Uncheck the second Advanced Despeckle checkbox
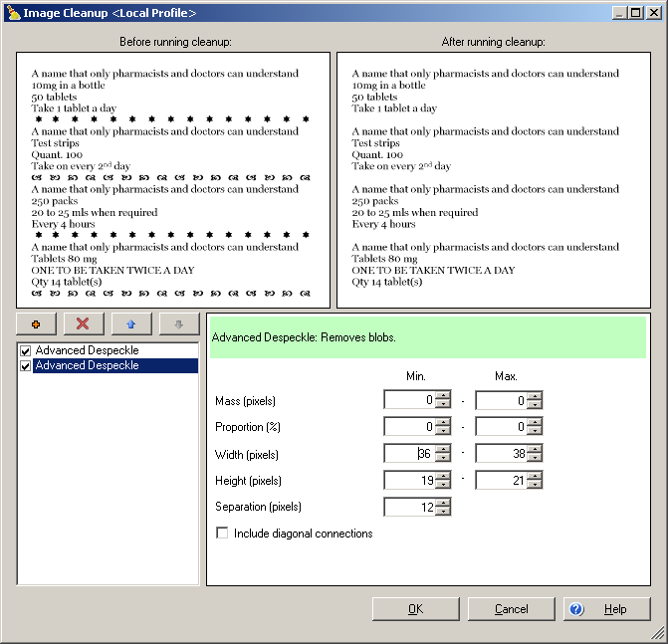 pyautogui.click(x=26, y=365)
